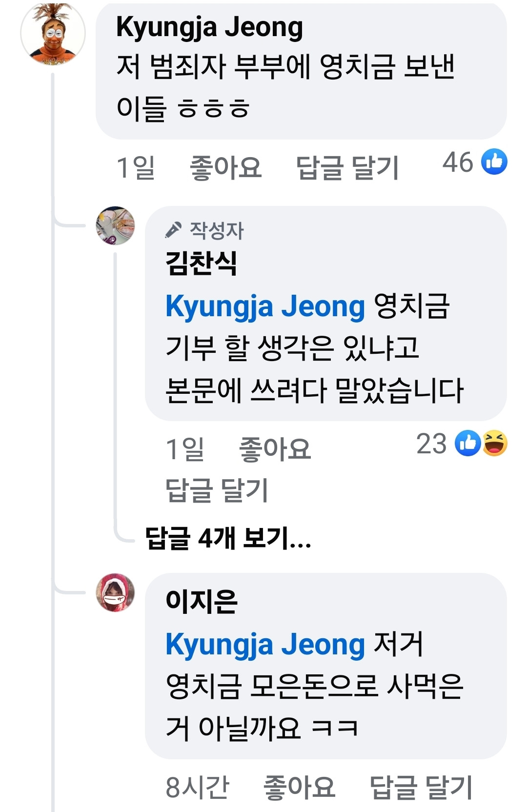
Task: View reaction count 46 on top comment
Action: [458, 162]
